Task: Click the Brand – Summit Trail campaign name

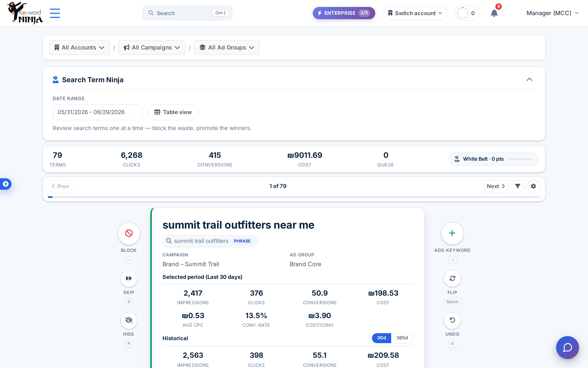Action: coord(191,264)
